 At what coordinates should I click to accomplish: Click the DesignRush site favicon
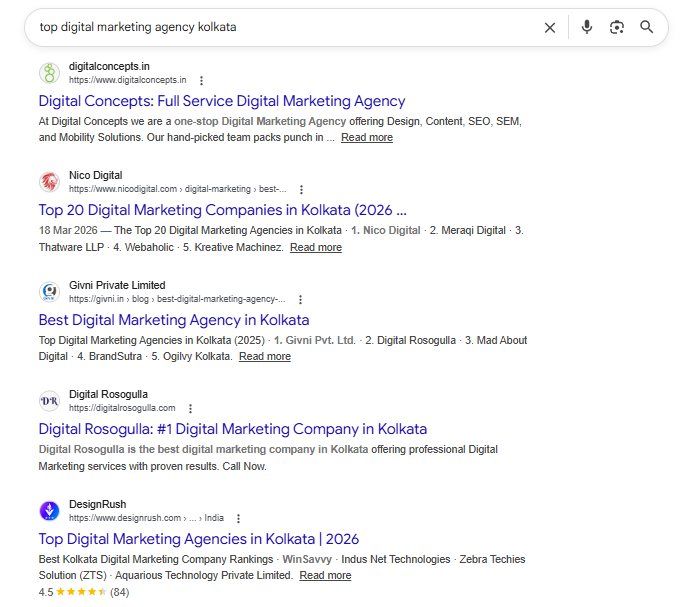(x=49, y=511)
